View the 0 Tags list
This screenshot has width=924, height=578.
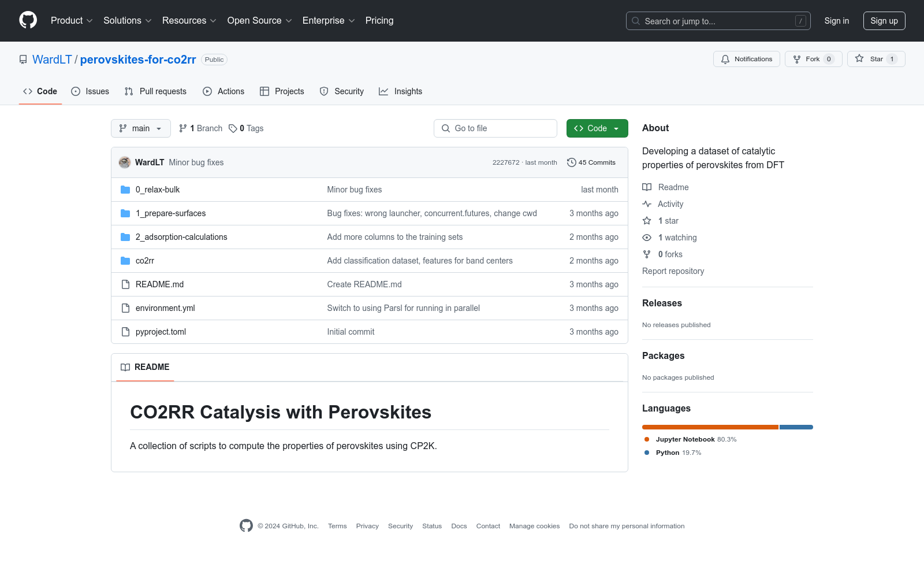[246, 128]
